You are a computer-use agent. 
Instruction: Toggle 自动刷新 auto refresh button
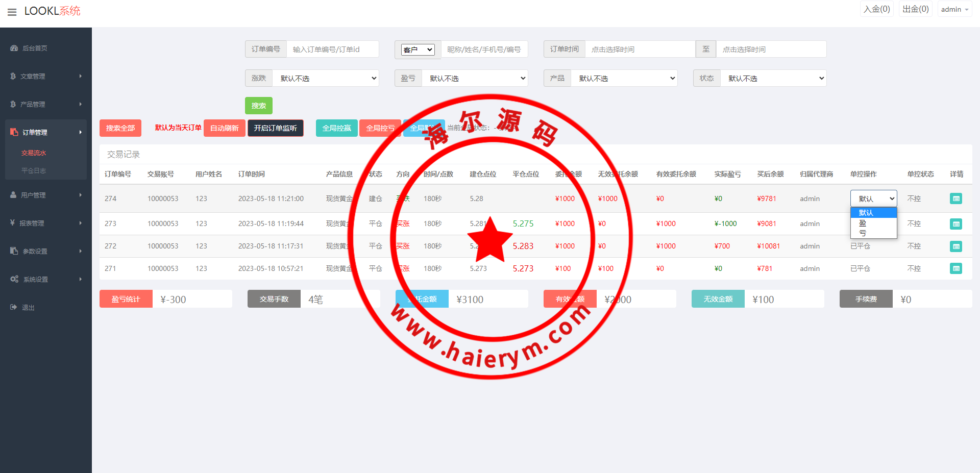tap(224, 128)
